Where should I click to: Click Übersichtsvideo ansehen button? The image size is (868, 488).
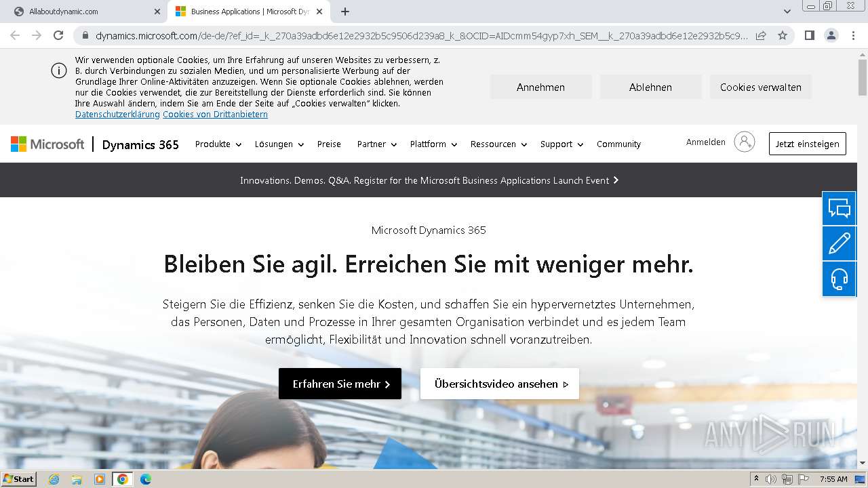(500, 384)
